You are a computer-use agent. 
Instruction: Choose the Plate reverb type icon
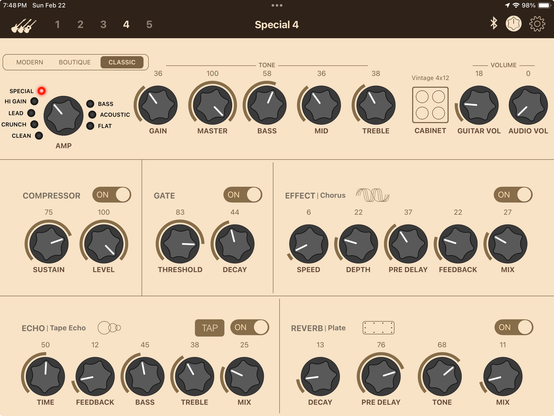tap(378, 328)
